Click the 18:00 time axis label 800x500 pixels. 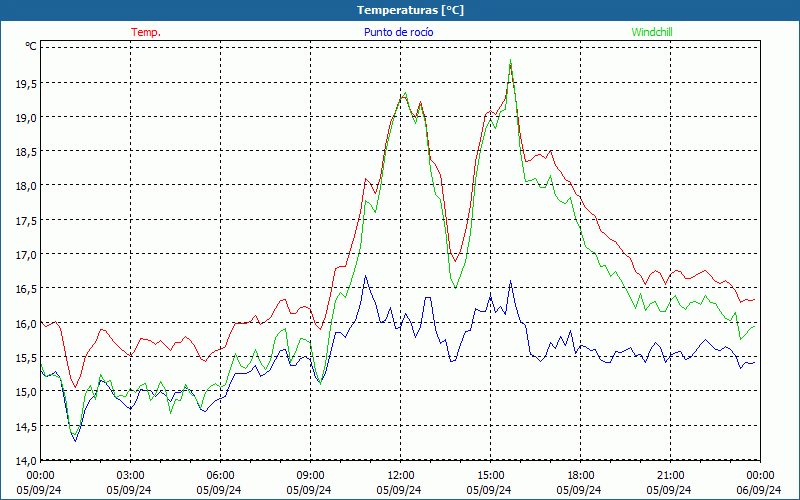pyautogui.click(x=580, y=476)
